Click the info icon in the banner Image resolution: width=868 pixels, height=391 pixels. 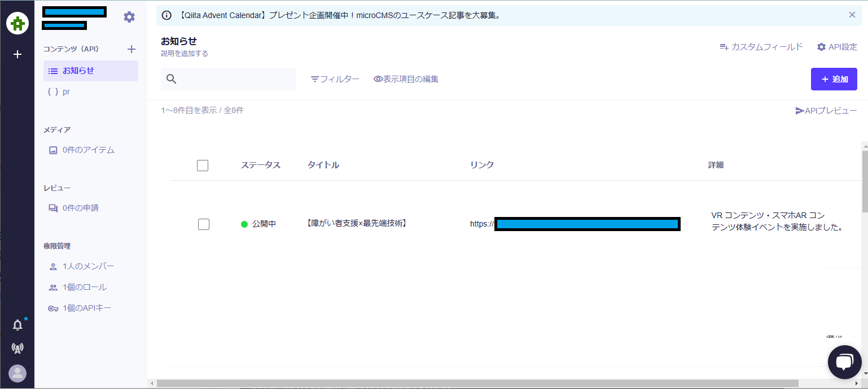[x=166, y=15]
